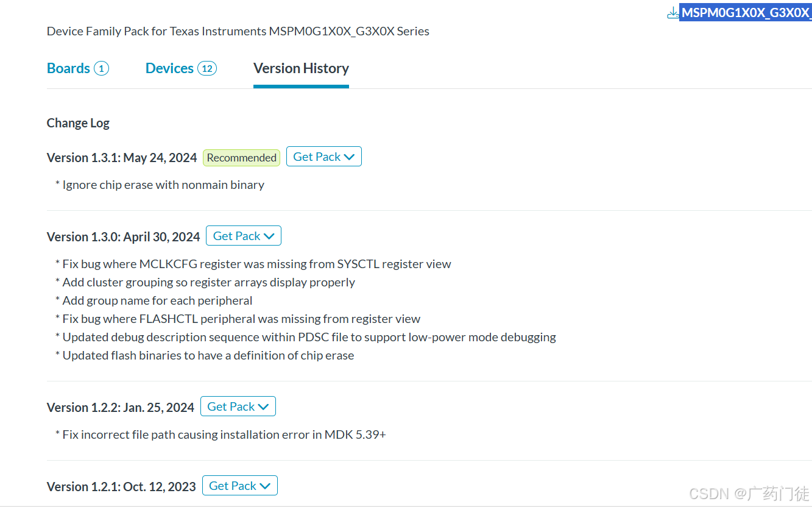
Task: Open Get Pack dropdown for Version 1.2.1
Action: [239, 486]
